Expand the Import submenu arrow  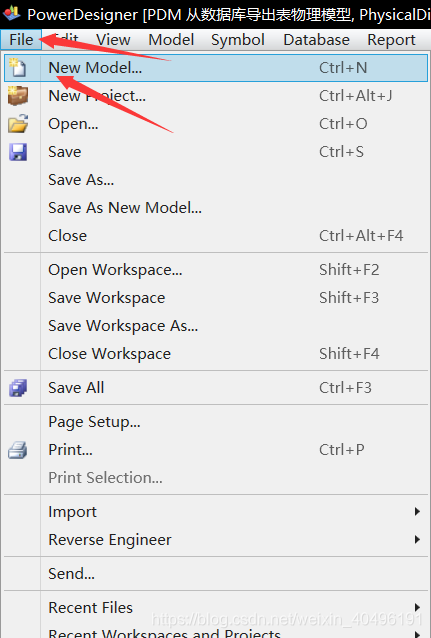pos(417,511)
